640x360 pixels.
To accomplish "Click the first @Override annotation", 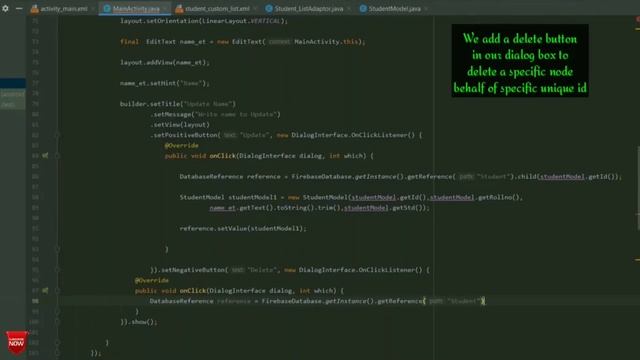I will [182, 145].
